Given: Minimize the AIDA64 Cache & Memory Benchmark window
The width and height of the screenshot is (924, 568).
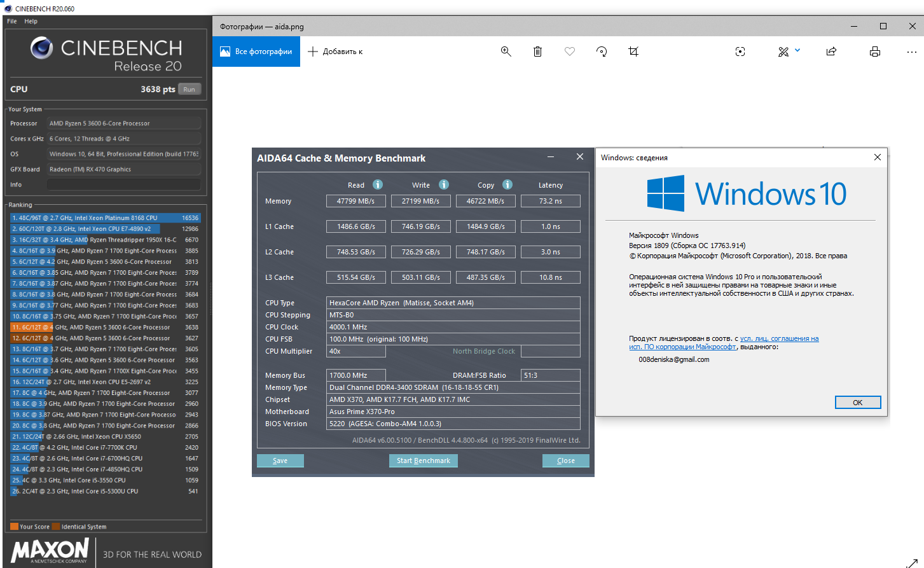Looking at the screenshot, I should click(551, 157).
